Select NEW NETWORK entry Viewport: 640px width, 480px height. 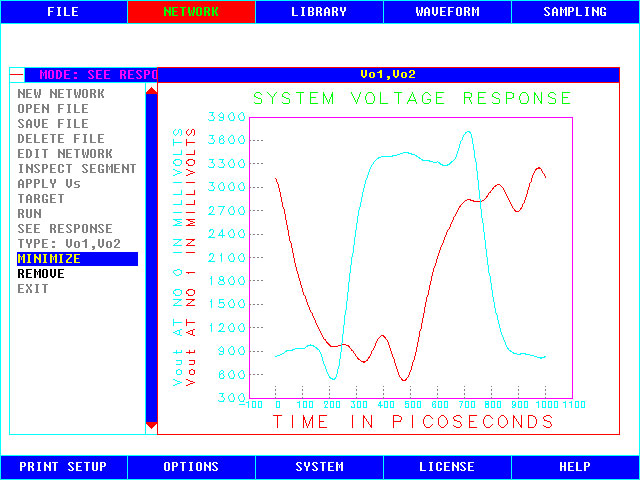[61, 94]
